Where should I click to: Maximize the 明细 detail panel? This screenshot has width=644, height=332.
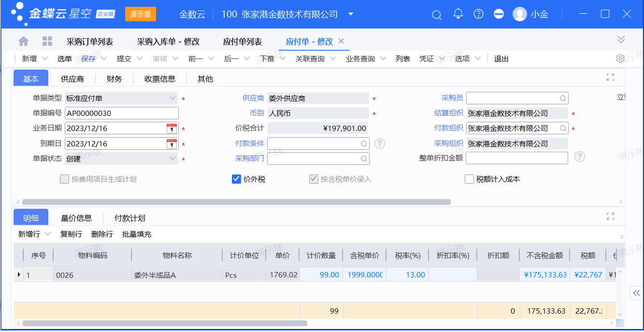click(610, 217)
